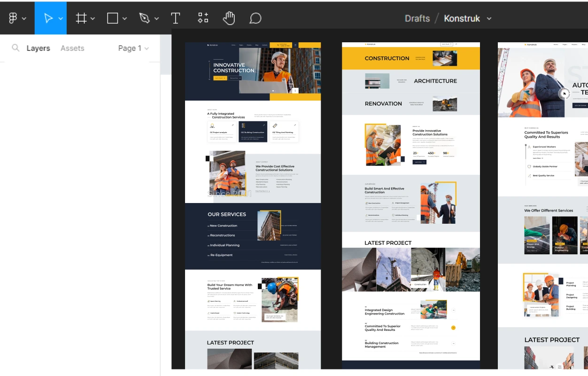Viewport: 588px width, 376px height.
Task: Switch to the Assets tab
Action: tap(72, 48)
